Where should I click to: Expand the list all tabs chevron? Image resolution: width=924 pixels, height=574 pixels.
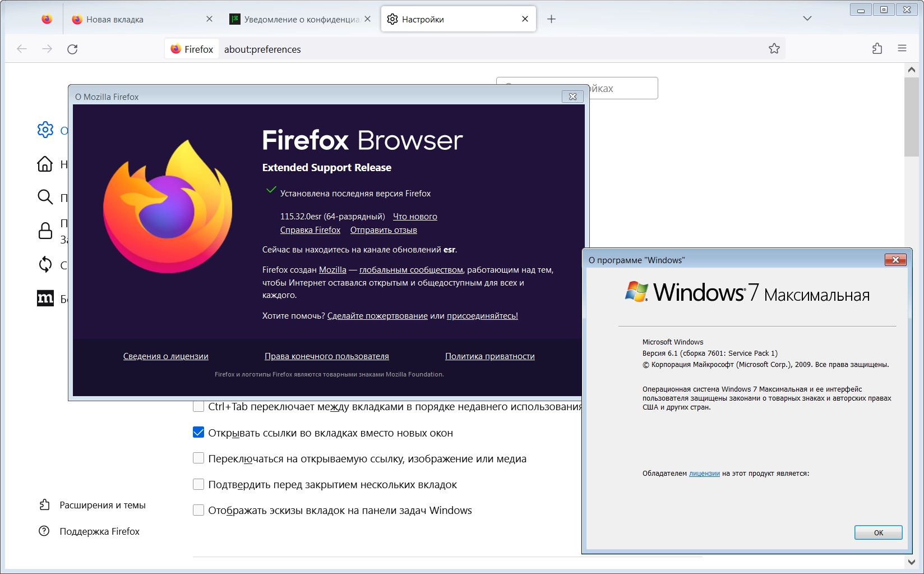click(x=807, y=19)
